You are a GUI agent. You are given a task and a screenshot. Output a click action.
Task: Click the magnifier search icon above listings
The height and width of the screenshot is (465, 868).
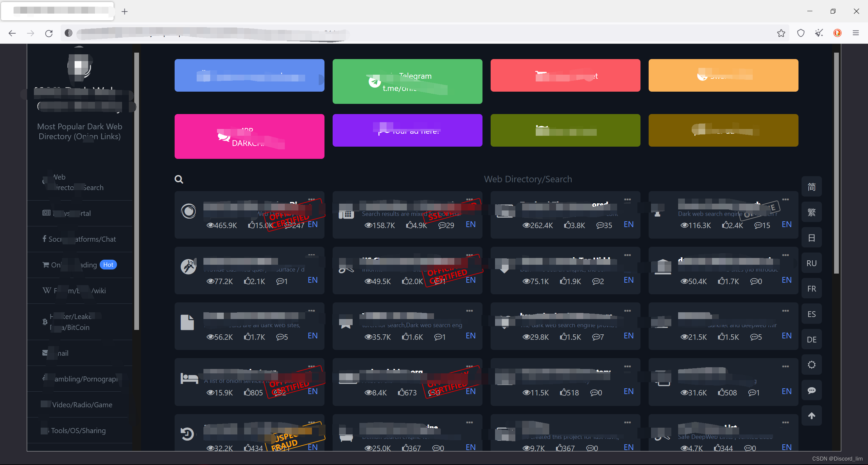pyautogui.click(x=179, y=179)
